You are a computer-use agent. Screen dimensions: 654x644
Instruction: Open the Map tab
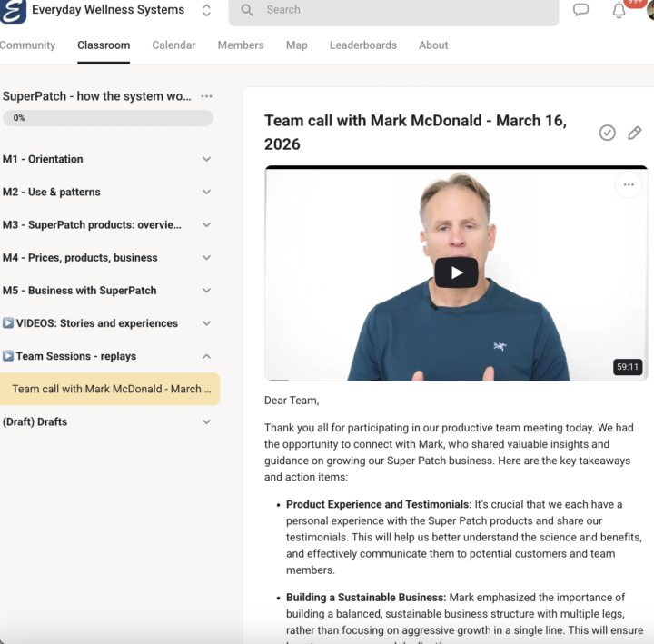[x=296, y=45]
